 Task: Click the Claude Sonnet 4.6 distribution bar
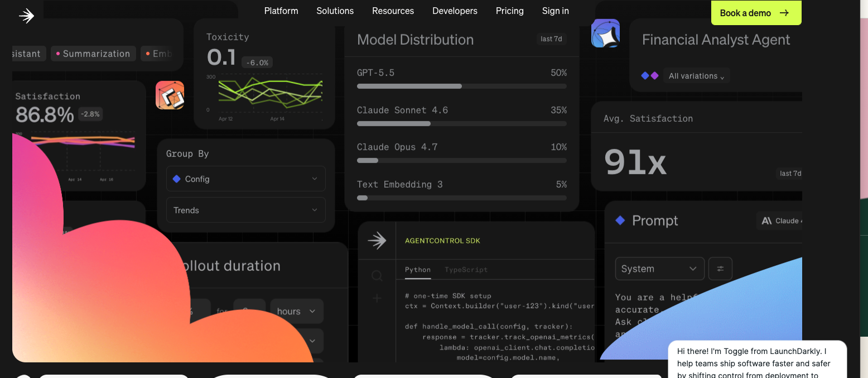point(462,123)
